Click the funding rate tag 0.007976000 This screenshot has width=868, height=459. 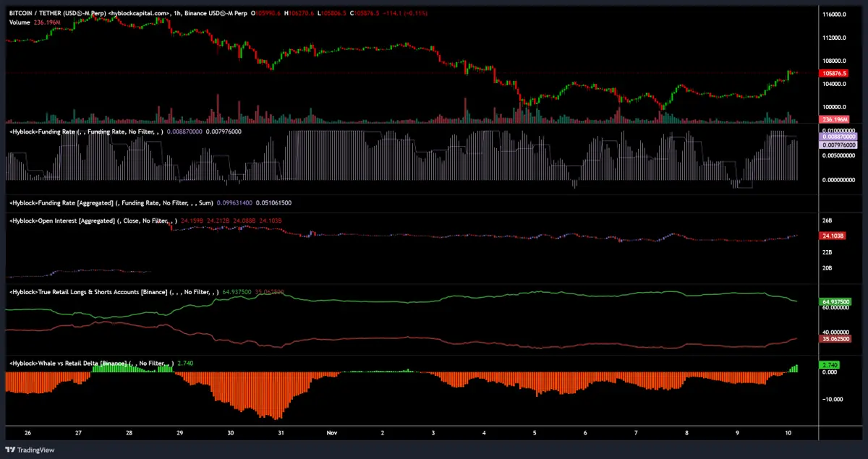pyautogui.click(x=838, y=145)
